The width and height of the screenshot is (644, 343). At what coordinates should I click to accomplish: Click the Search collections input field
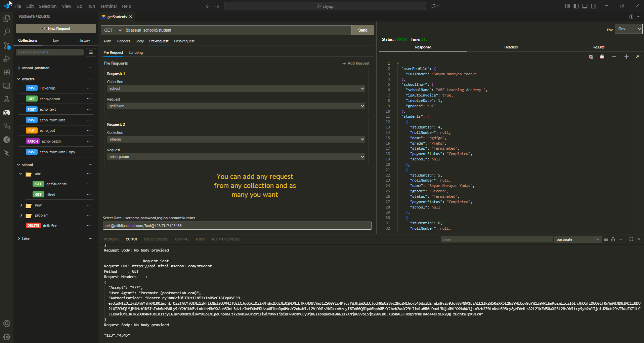click(x=49, y=52)
